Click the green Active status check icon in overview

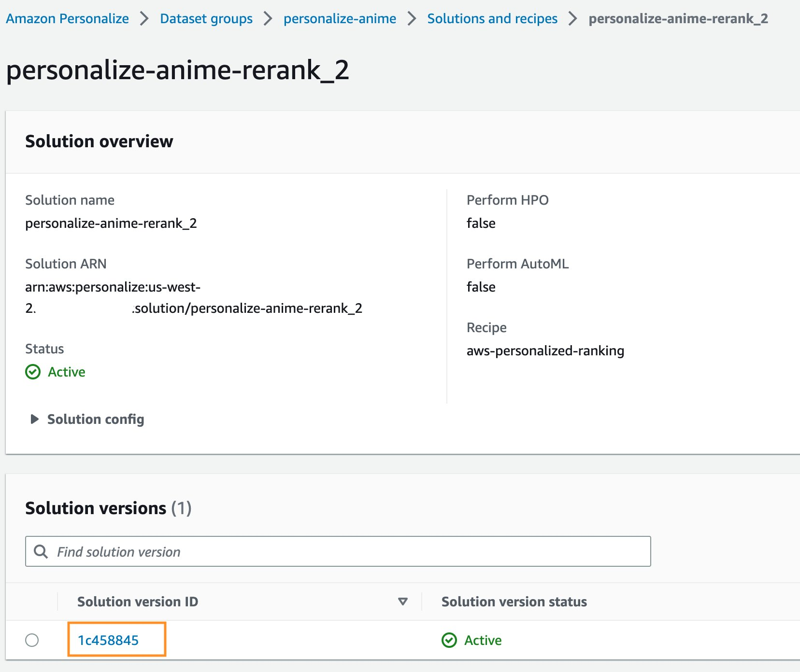pyautogui.click(x=33, y=372)
